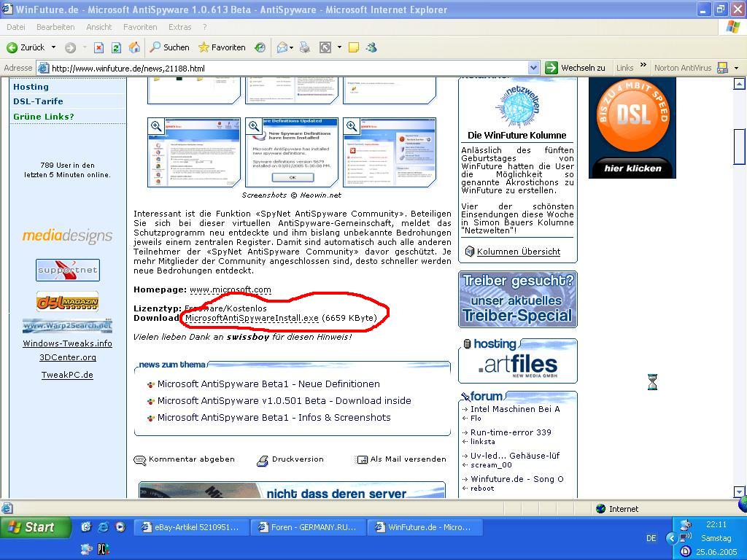Image resolution: width=747 pixels, height=560 pixels.
Task: Click the scrollbar down arrow
Action: pyautogui.click(x=739, y=491)
